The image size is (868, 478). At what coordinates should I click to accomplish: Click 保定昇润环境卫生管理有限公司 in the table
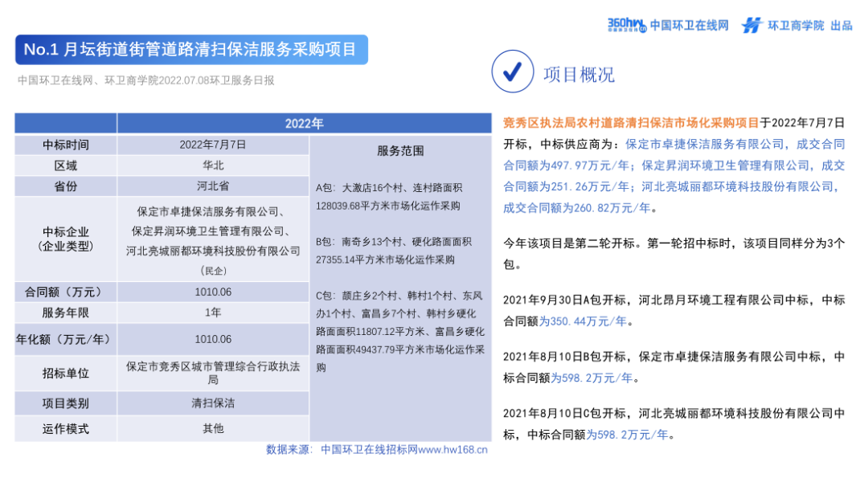click(x=208, y=231)
